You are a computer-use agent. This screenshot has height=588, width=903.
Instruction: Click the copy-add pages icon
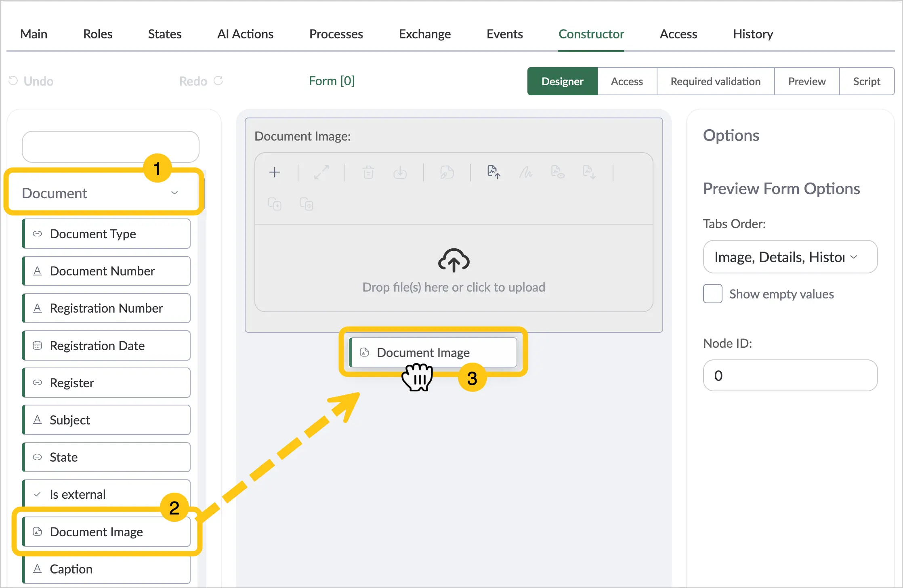coord(275,204)
